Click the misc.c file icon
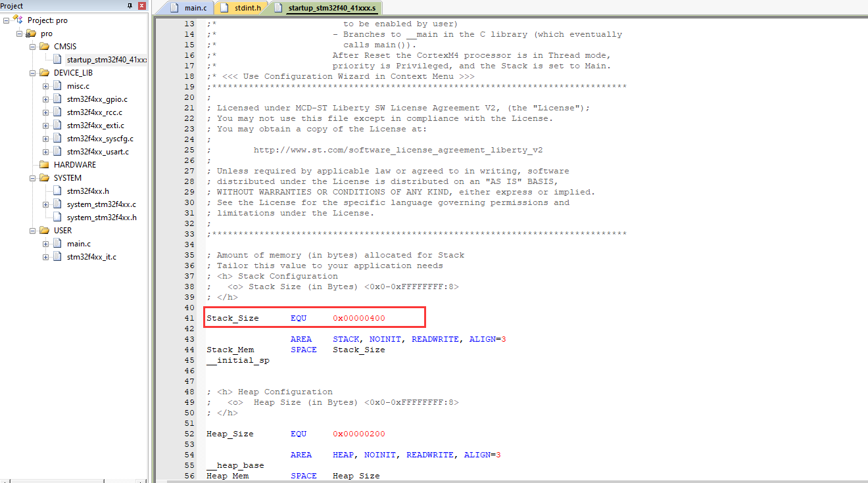 coord(57,86)
